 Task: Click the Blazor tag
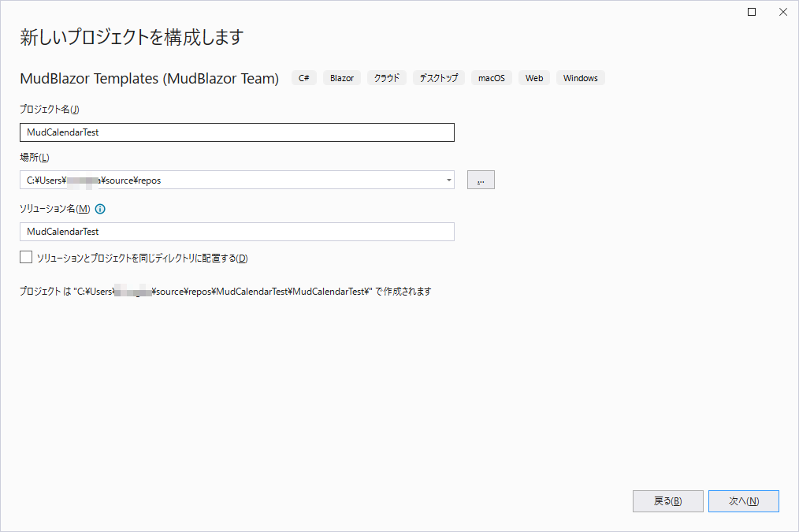[x=342, y=78]
